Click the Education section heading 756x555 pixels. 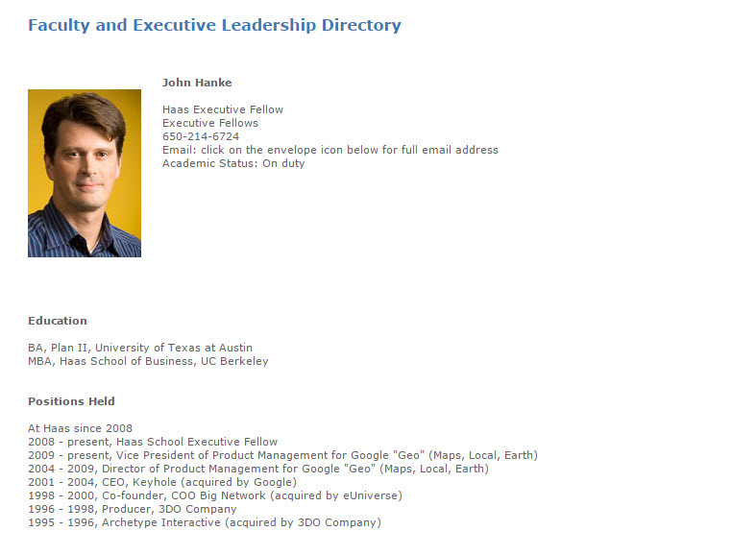[58, 321]
